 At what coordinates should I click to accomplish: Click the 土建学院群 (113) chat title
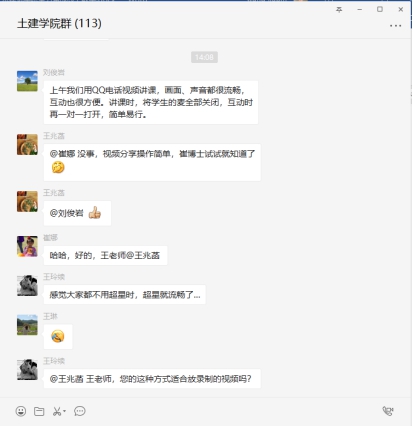coord(59,23)
